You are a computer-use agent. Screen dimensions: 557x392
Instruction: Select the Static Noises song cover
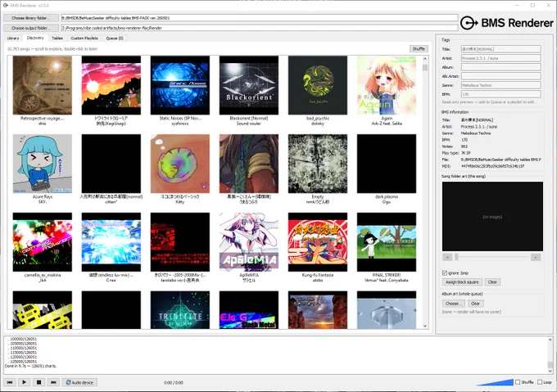(180, 85)
